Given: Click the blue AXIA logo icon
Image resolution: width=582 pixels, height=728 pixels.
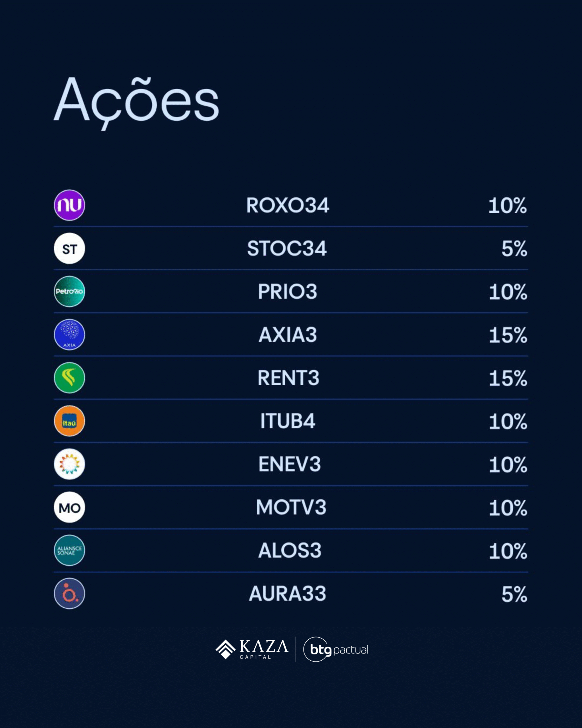Looking at the screenshot, I should (70, 335).
